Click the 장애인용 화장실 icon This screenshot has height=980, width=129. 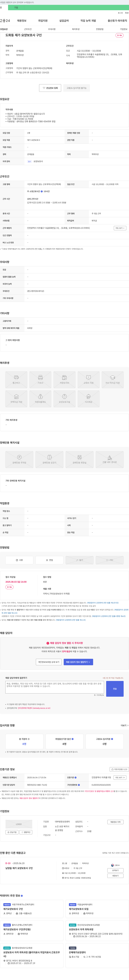80,460
